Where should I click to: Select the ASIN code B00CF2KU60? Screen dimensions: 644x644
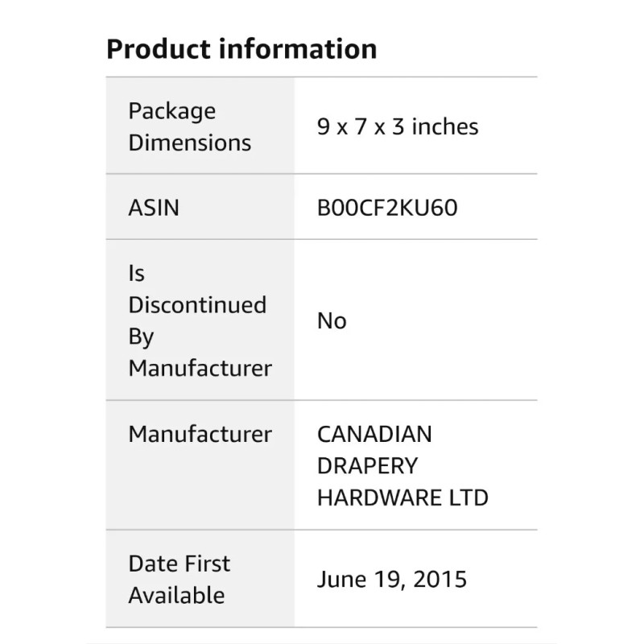[x=387, y=208]
